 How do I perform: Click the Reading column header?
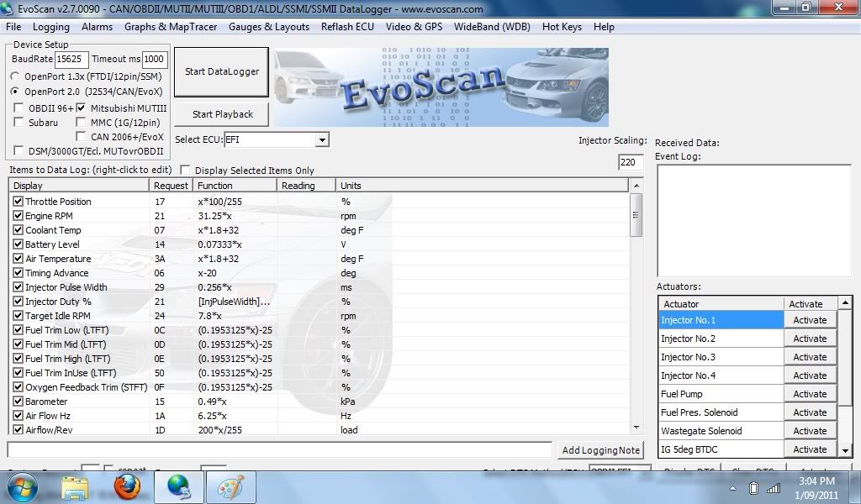(306, 186)
